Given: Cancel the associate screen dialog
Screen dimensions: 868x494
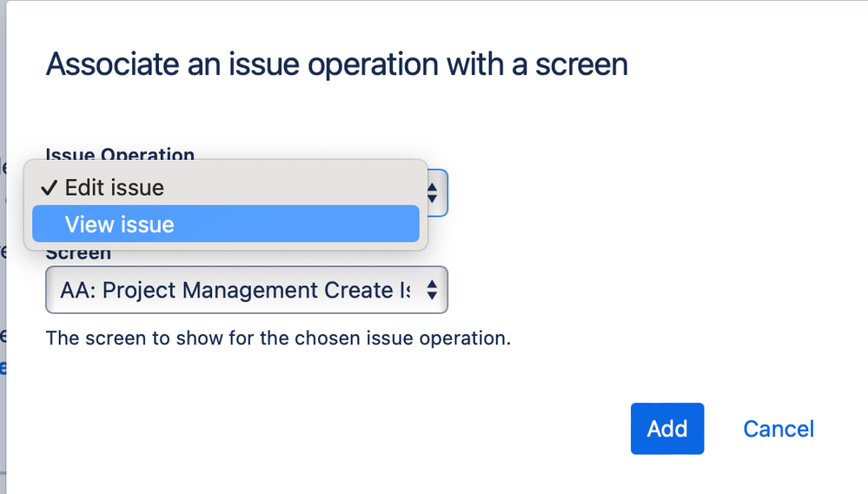Looking at the screenshot, I should [x=778, y=429].
